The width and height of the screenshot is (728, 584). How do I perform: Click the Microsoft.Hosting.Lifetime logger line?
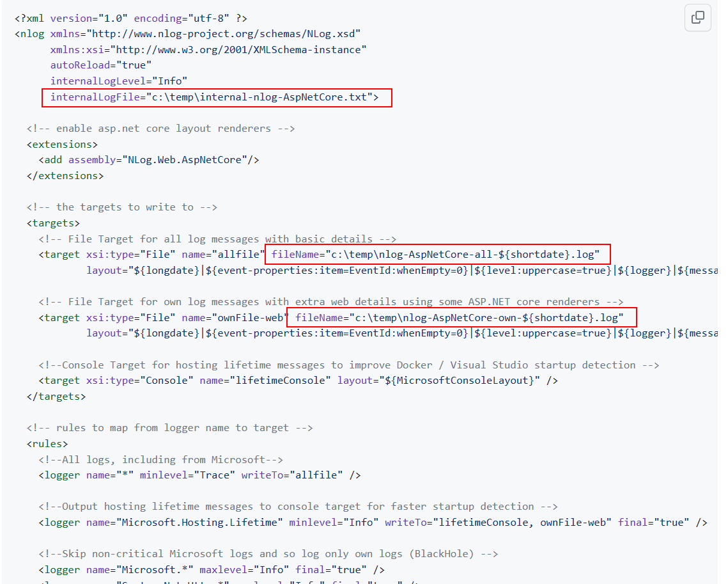point(373,523)
